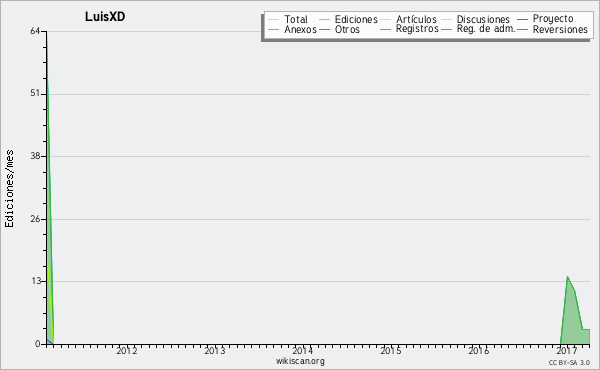Click the y-axis value 64
The height and width of the screenshot is (370, 600).
(x=35, y=31)
